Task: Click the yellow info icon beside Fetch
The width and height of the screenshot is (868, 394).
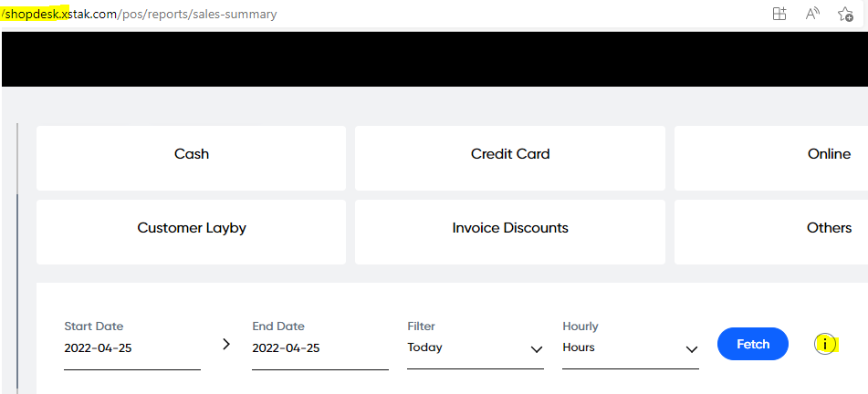Action: tap(824, 344)
